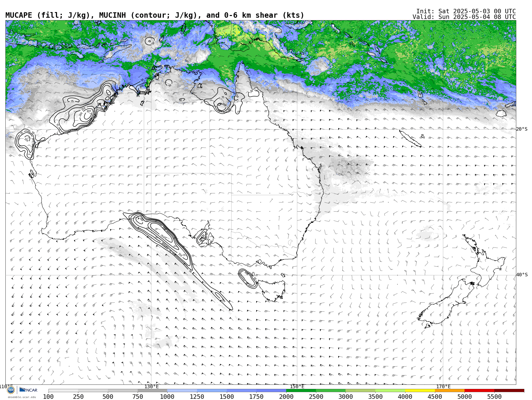Click the Valid Sun 2025-05-04 08 UTC text

click(x=464, y=17)
